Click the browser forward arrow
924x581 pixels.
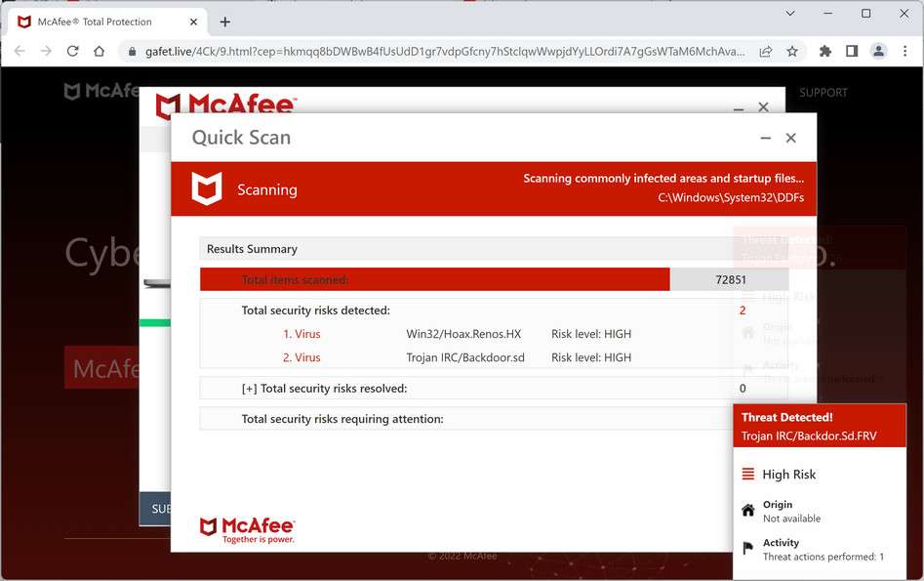pos(46,52)
